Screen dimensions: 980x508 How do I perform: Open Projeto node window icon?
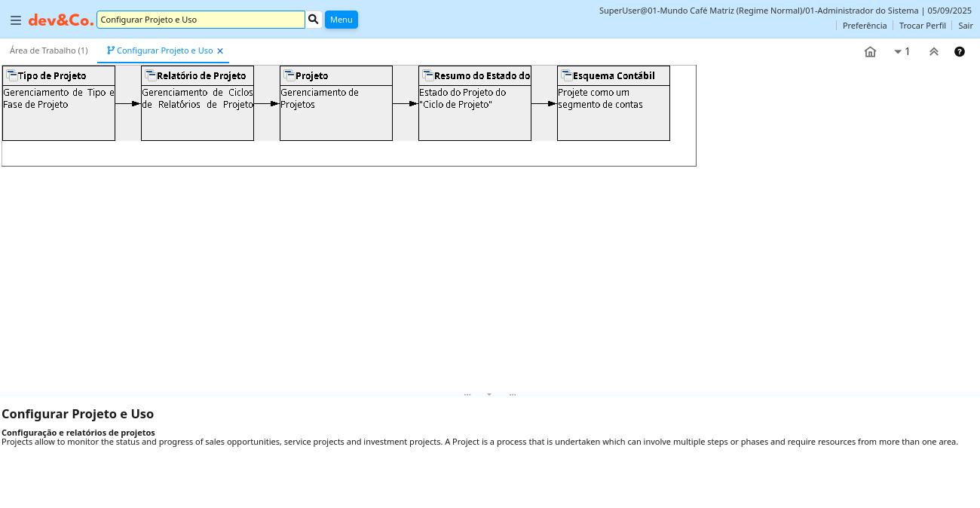click(x=289, y=75)
